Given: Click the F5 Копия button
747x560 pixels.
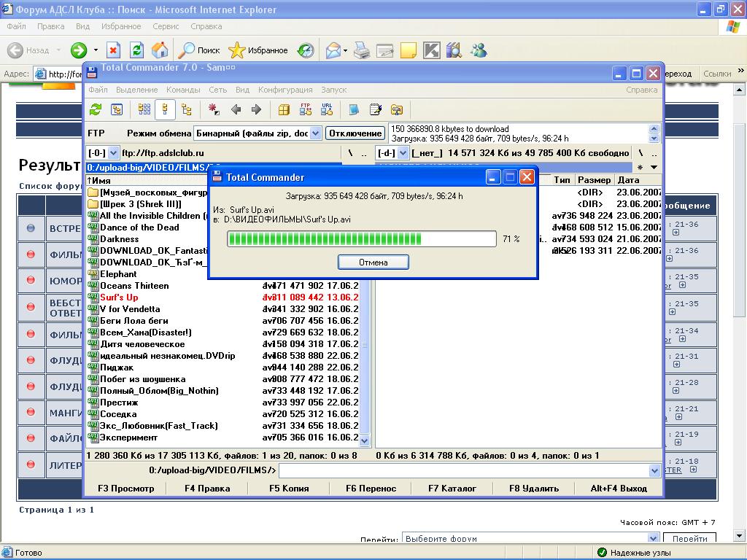Looking at the screenshot, I should point(289,488).
